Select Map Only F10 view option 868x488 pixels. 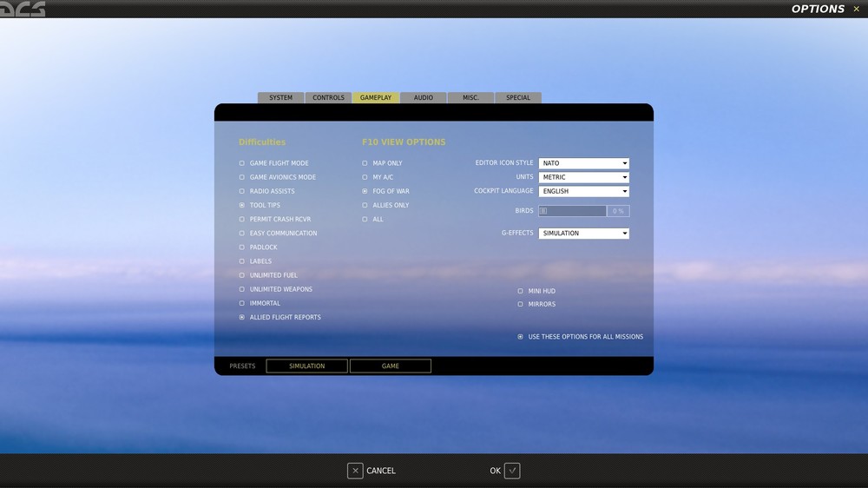[365, 163]
